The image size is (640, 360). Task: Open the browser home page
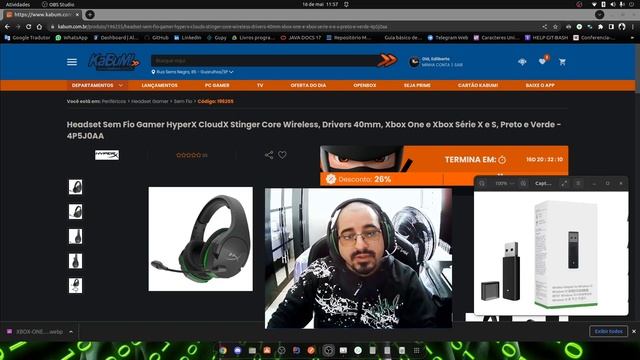(x=39, y=27)
